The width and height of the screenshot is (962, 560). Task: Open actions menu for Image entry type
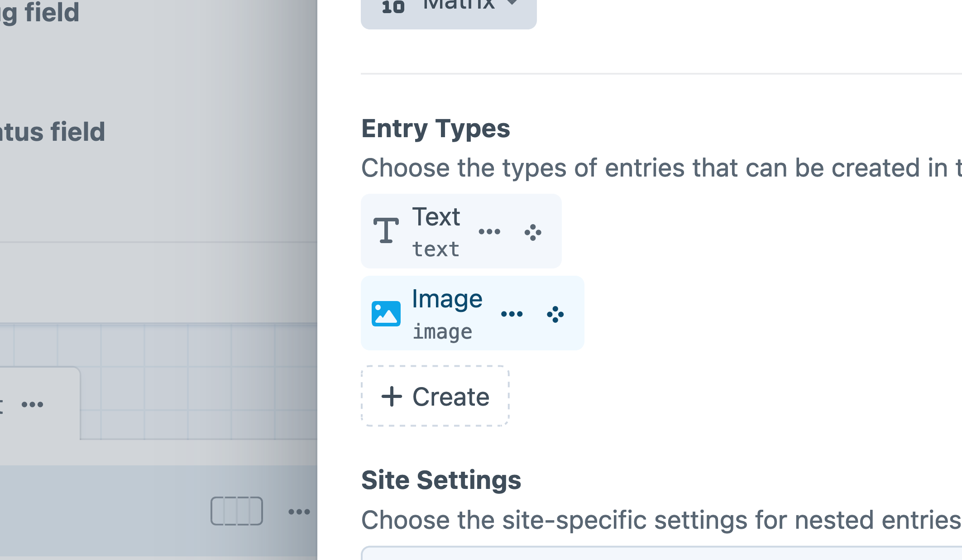click(512, 314)
